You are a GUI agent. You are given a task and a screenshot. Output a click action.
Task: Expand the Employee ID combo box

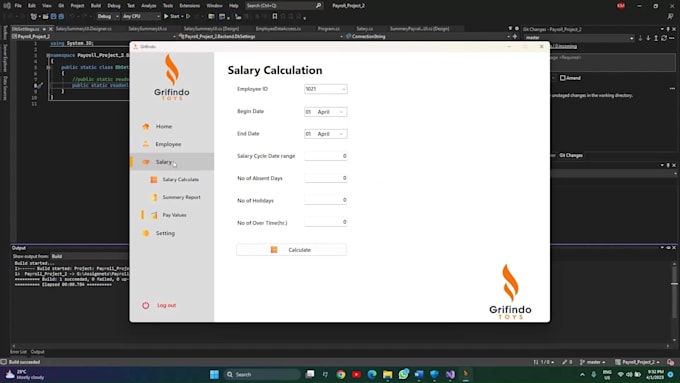[343, 89]
